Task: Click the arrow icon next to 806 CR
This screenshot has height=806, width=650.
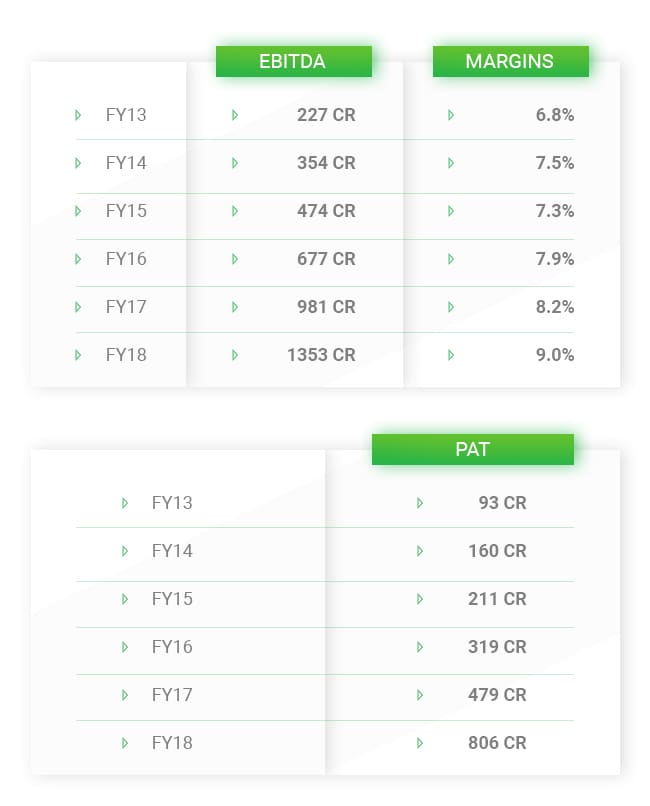Action: pyautogui.click(x=420, y=743)
